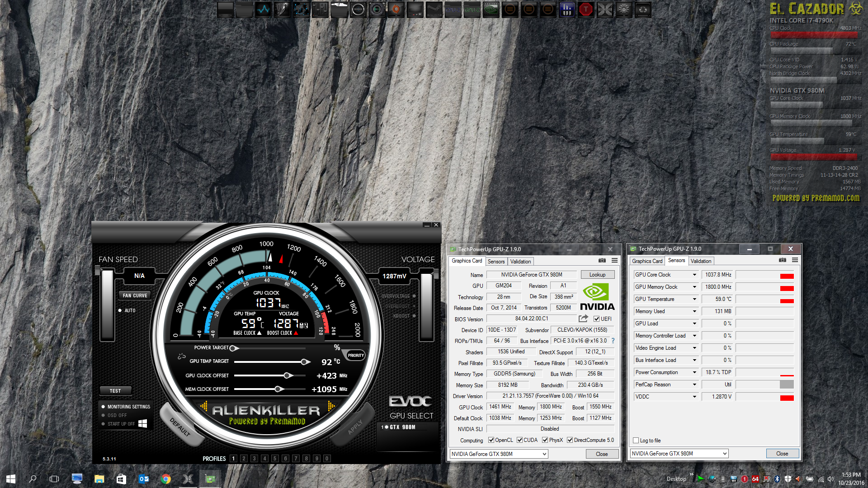Image resolution: width=868 pixels, height=488 pixels.
Task: Expand Power Consumption sensor dropdown
Action: click(694, 372)
